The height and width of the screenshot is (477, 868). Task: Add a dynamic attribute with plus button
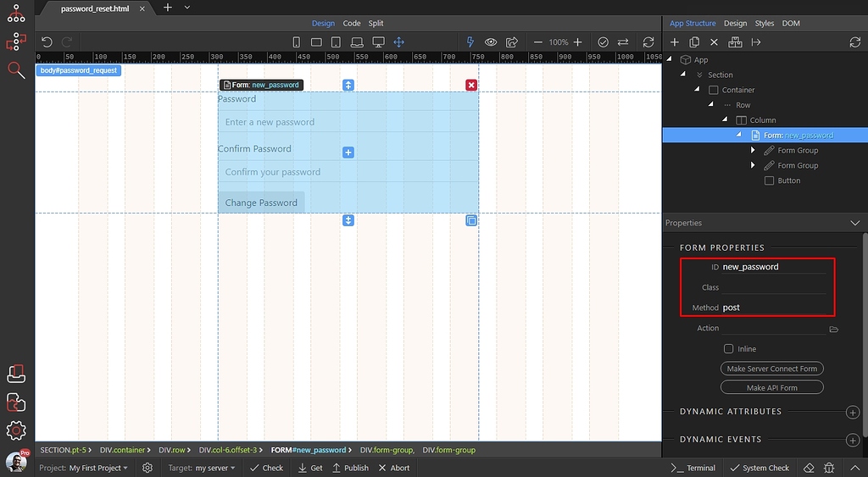(853, 413)
